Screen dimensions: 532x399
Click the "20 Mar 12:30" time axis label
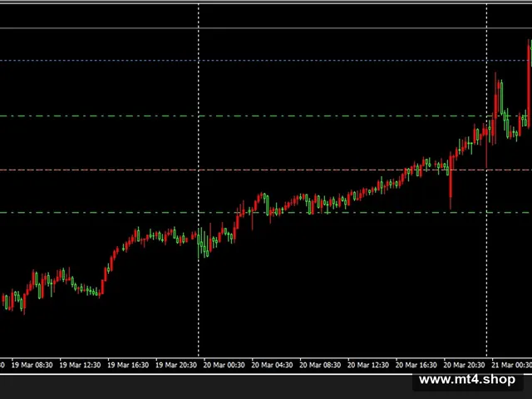[368, 365]
